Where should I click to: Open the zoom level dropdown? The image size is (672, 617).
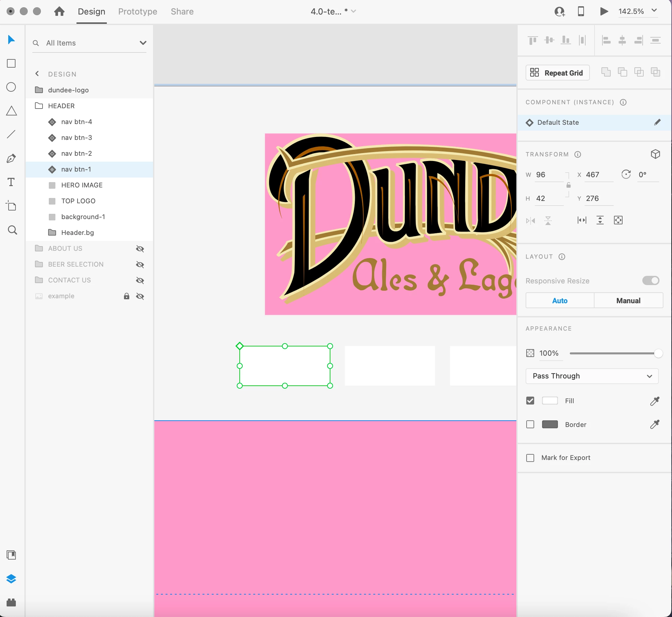tap(654, 11)
